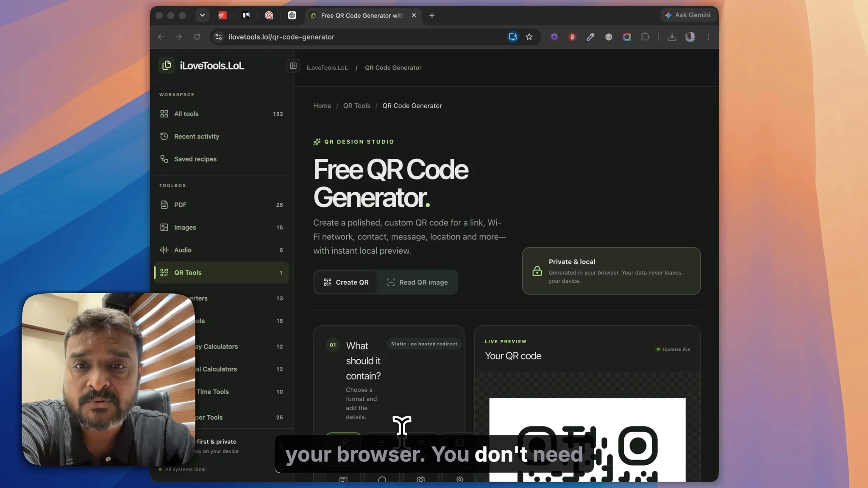Switch to the Read QR image tab

tap(417, 282)
